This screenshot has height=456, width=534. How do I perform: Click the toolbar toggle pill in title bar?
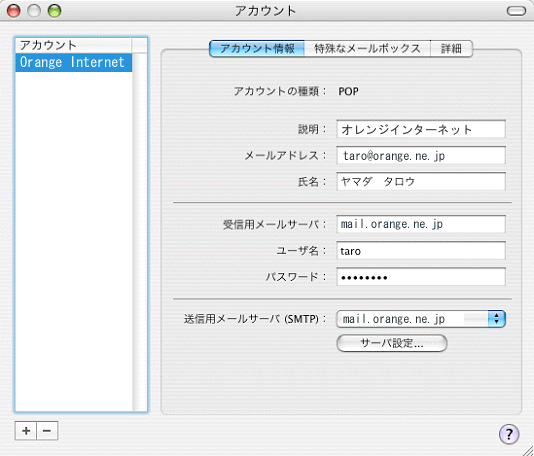click(516, 11)
